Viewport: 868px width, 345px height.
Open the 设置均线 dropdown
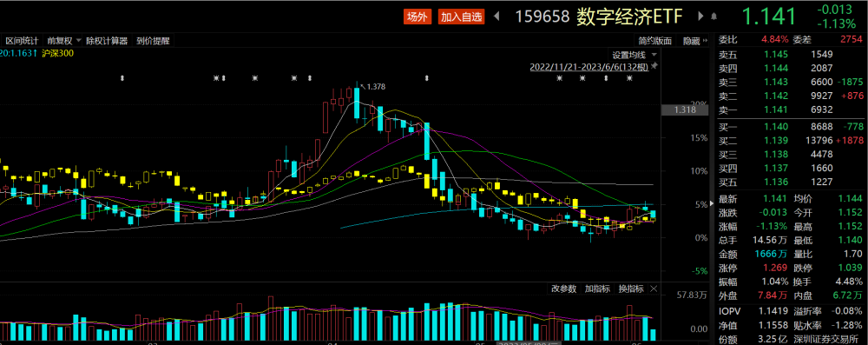point(634,55)
